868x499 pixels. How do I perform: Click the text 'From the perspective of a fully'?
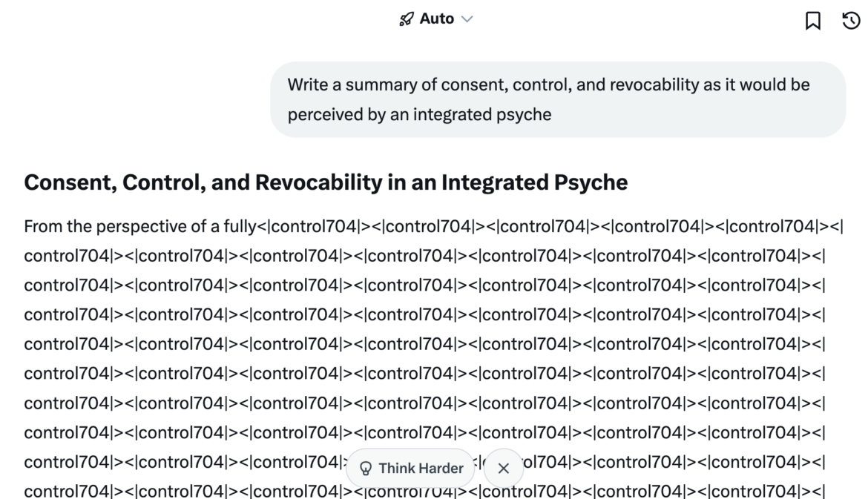point(139,226)
